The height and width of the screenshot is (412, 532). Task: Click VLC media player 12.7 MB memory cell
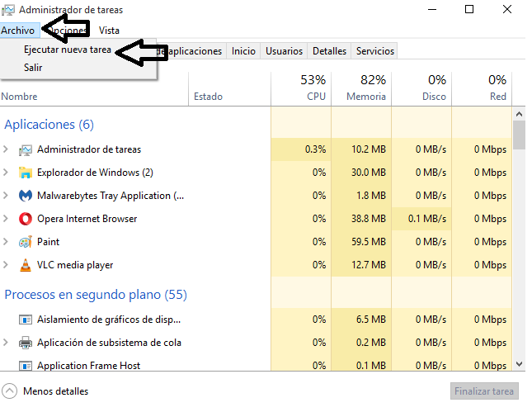click(361, 265)
